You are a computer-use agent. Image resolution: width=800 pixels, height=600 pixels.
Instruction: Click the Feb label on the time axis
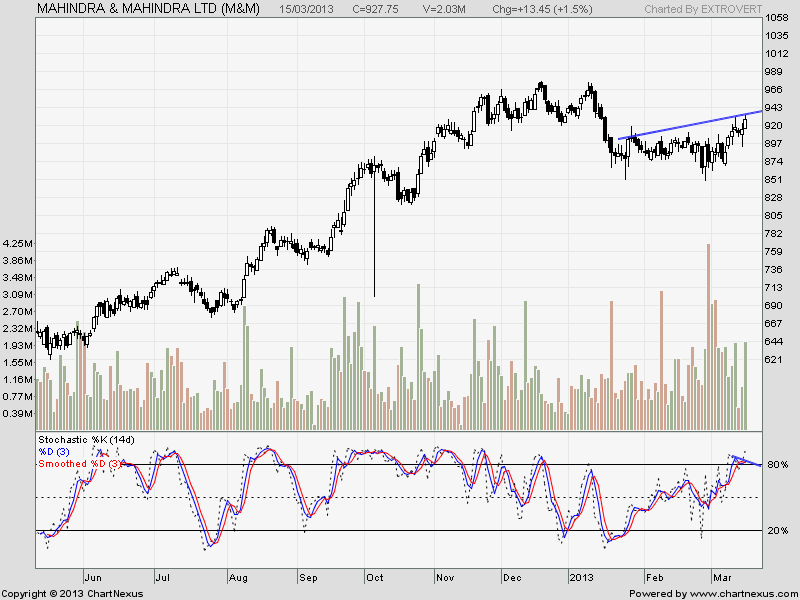[x=655, y=578]
